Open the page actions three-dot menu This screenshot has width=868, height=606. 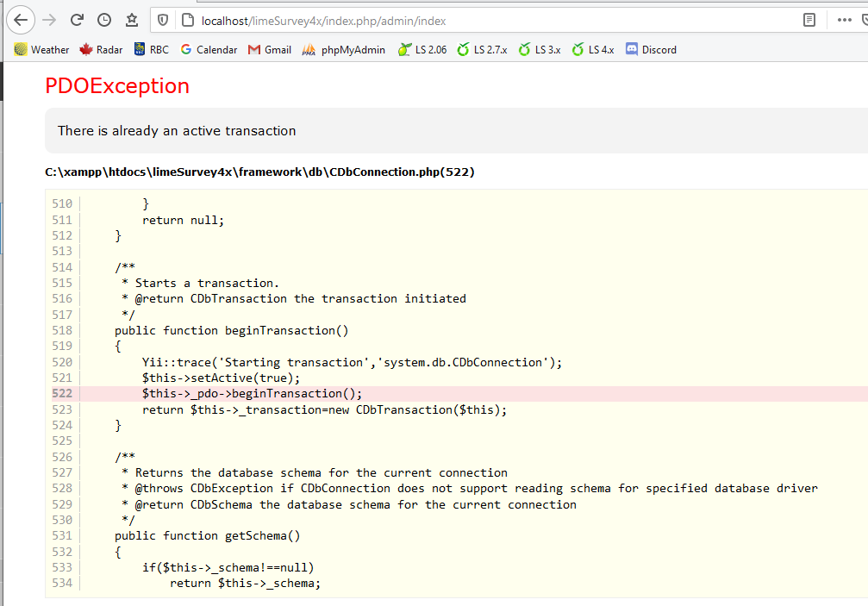point(844,20)
